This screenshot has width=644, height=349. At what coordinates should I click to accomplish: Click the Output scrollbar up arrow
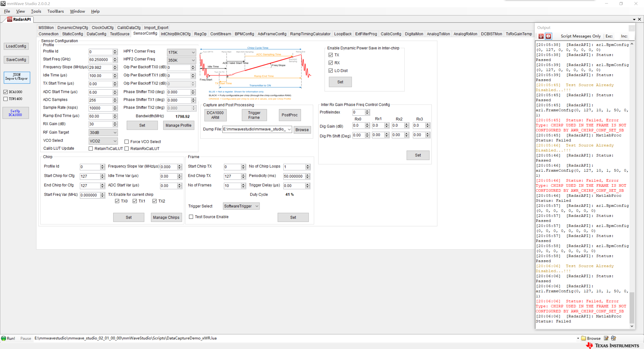point(632,44)
